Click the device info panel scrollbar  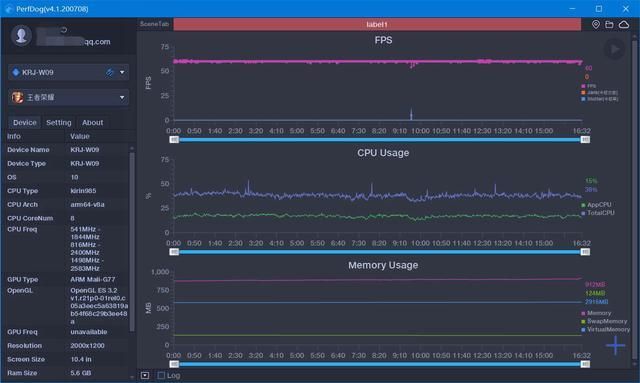tap(132, 241)
